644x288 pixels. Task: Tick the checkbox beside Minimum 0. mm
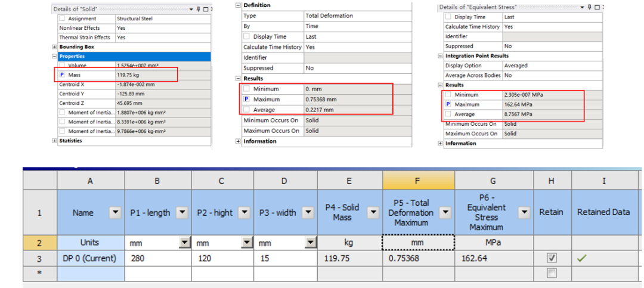[x=247, y=89]
